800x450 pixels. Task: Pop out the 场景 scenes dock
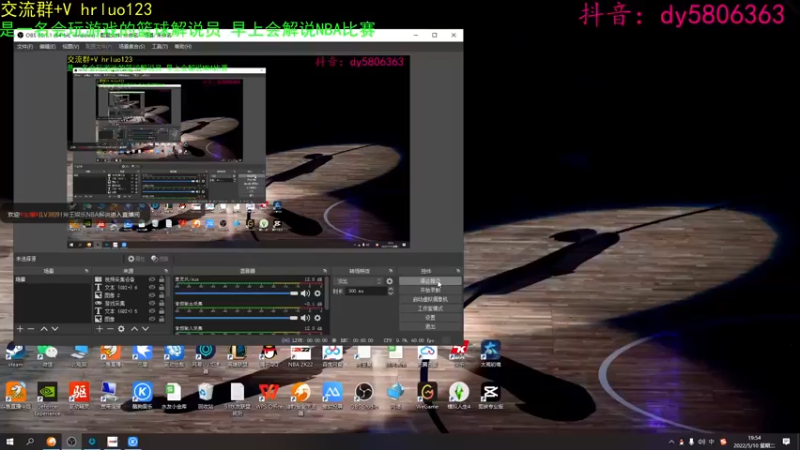click(x=86, y=271)
